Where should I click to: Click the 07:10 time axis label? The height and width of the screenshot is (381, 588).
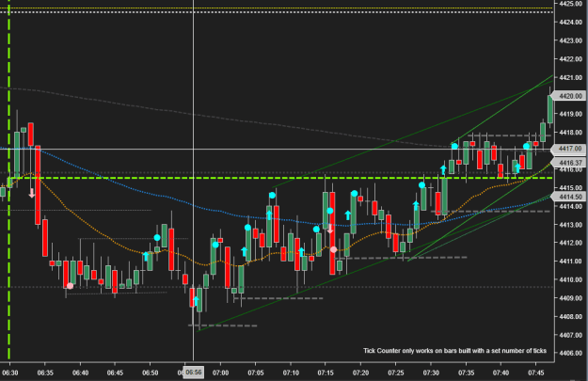click(x=291, y=373)
